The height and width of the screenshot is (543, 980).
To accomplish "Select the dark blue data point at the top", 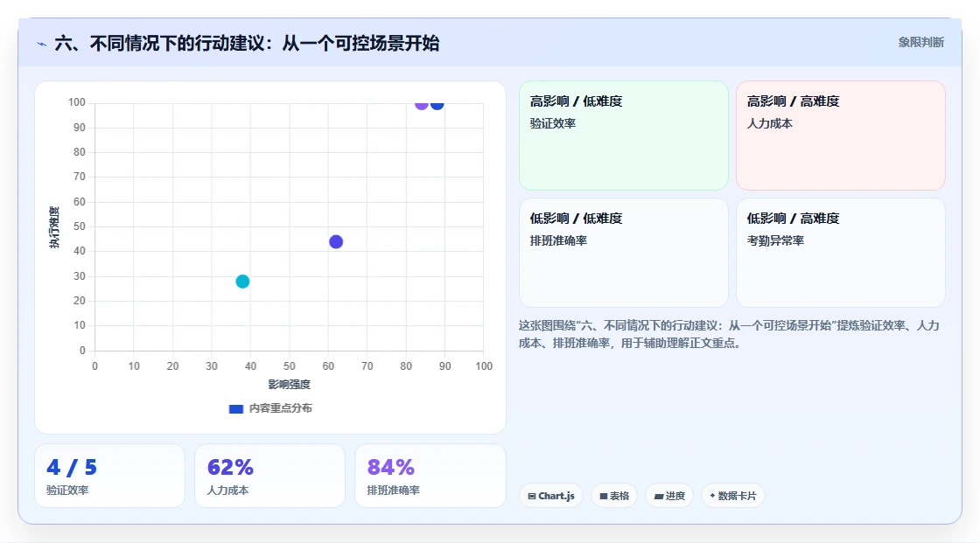I will point(437,104).
